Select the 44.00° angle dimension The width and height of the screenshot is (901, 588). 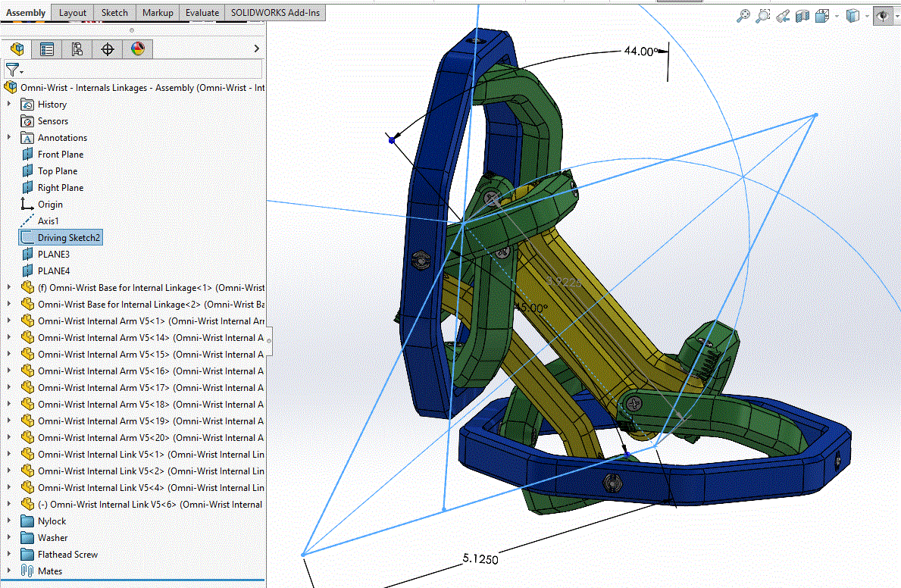[x=640, y=52]
